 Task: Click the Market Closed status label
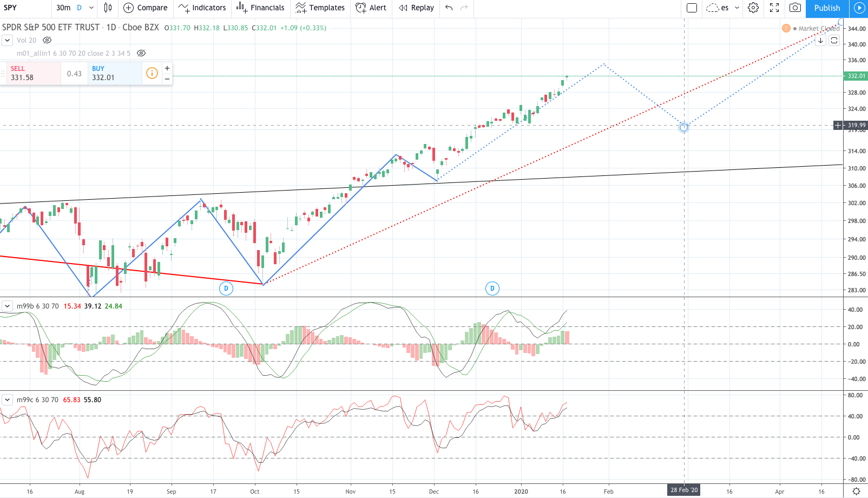[819, 29]
